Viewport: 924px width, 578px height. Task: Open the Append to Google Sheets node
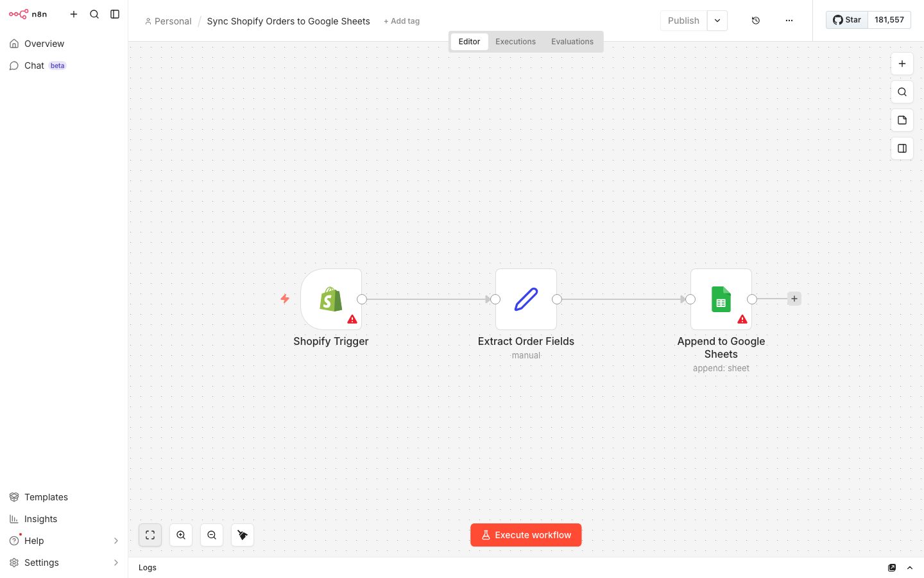[x=721, y=299]
